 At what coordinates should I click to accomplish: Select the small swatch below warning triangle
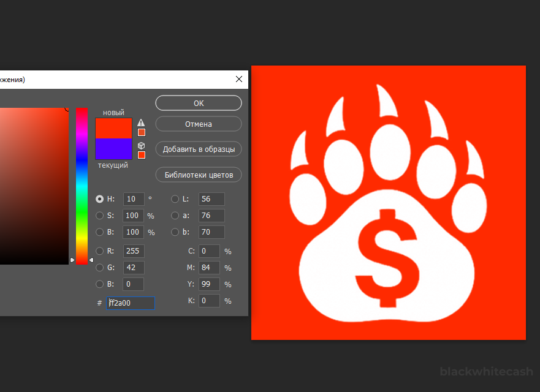click(142, 132)
